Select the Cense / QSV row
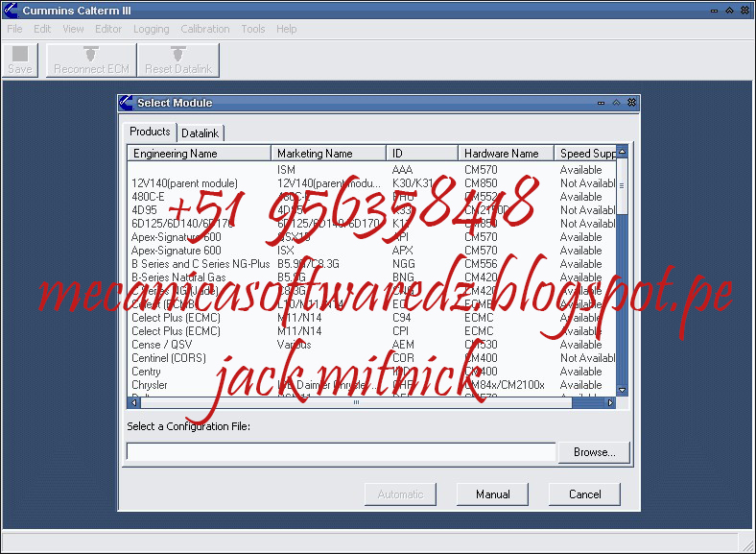756x554 pixels. click(x=371, y=345)
